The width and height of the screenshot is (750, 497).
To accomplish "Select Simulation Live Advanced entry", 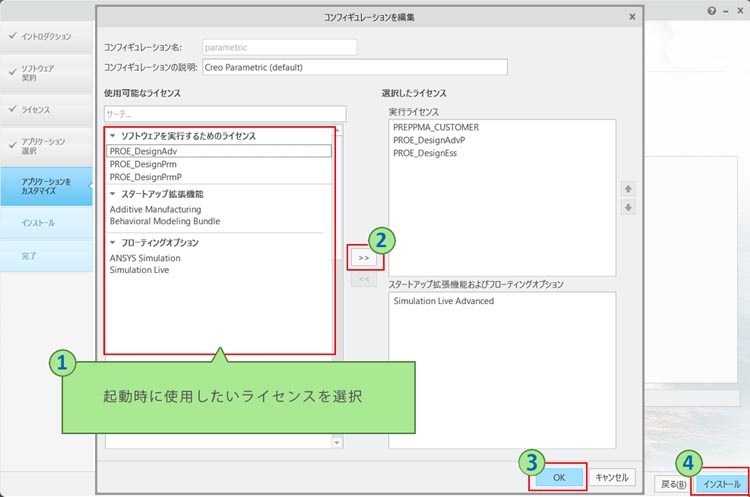I will pyautogui.click(x=443, y=301).
